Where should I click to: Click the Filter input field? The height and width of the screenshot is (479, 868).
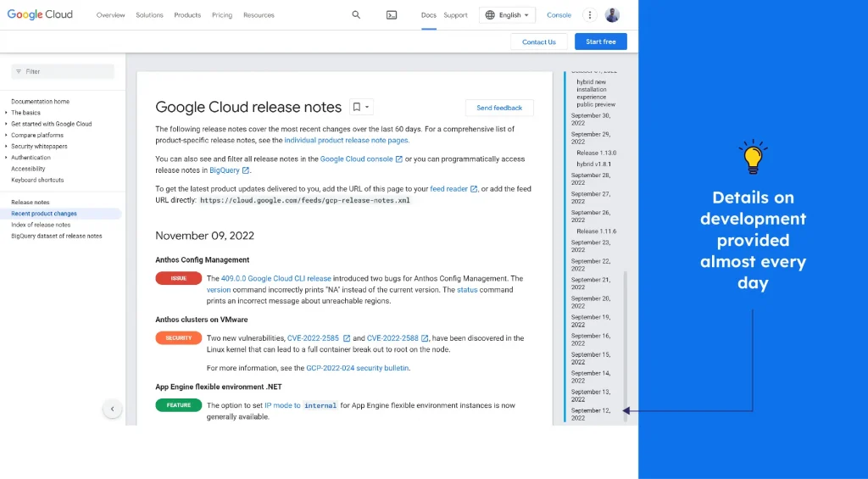[x=63, y=71]
